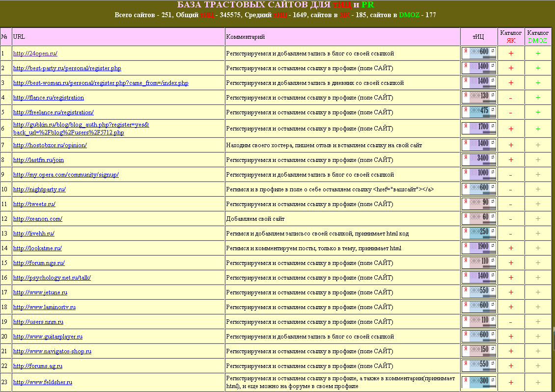Follow the psychology.net.ru/talk/ link
Image resolution: width=555 pixels, height=392 pixels.
pos(52,278)
